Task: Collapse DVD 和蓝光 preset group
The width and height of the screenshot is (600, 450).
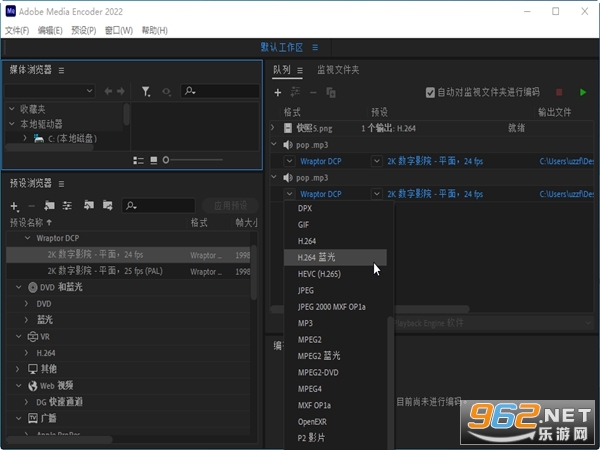Action: pyautogui.click(x=19, y=287)
